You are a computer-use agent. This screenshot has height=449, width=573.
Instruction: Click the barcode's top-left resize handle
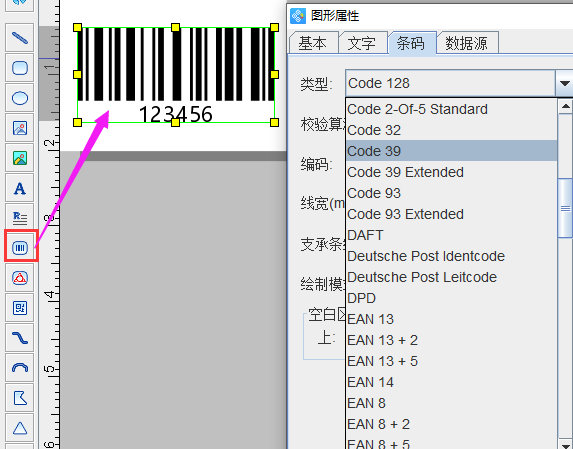(x=77, y=27)
